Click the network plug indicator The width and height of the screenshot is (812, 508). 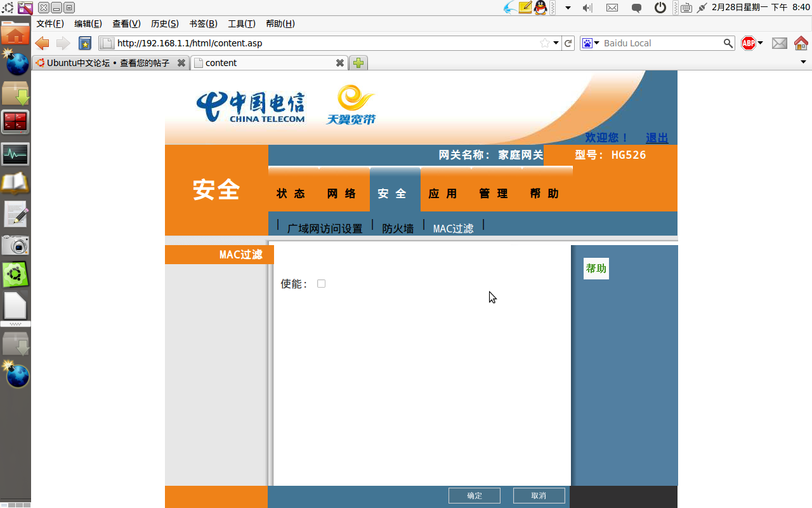pyautogui.click(x=702, y=8)
